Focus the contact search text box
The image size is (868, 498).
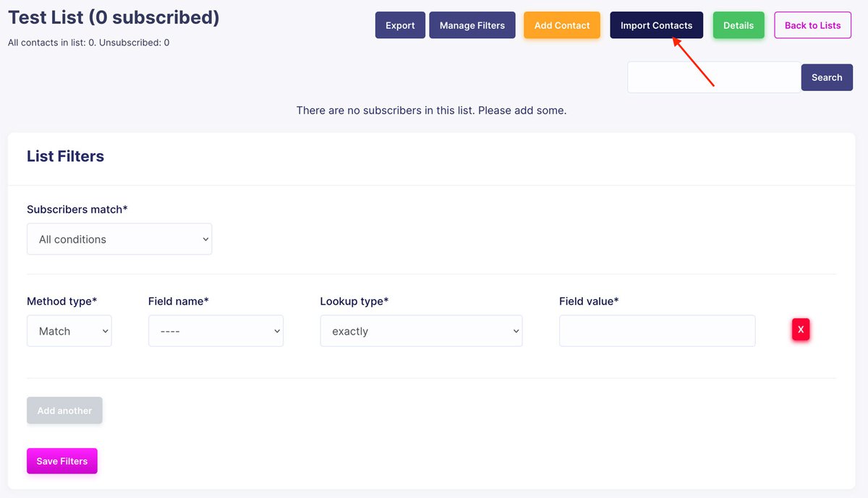tap(713, 77)
